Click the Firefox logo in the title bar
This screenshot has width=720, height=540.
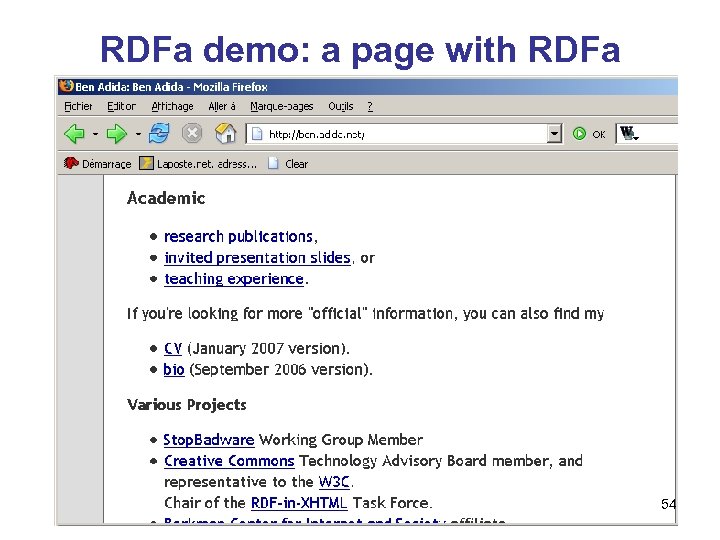pos(67,86)
